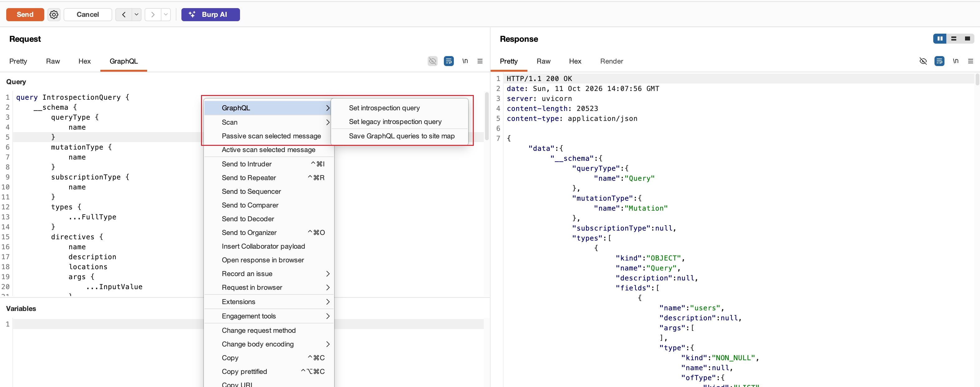Switch Request to Pretty tab
980x387 pixels.
coord(18,61)
